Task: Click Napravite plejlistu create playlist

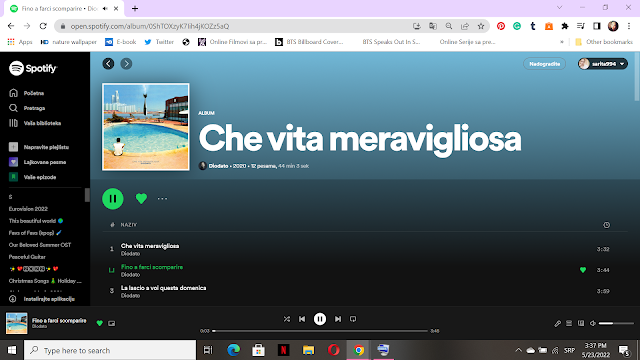Action: point(39,147)
